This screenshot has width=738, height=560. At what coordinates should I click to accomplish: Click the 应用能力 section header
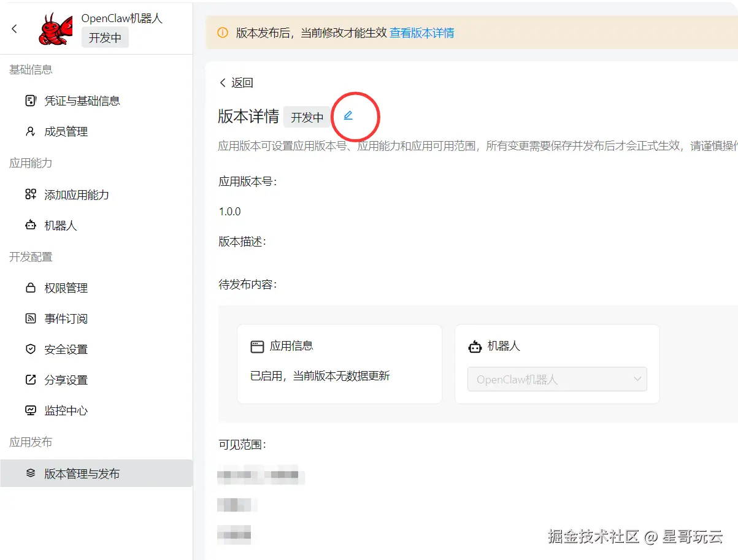(31, 163)
